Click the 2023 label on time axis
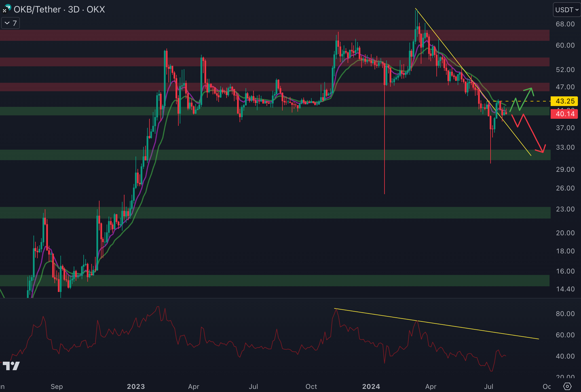This screenshot has height=392, width=581. pos(136,386)
